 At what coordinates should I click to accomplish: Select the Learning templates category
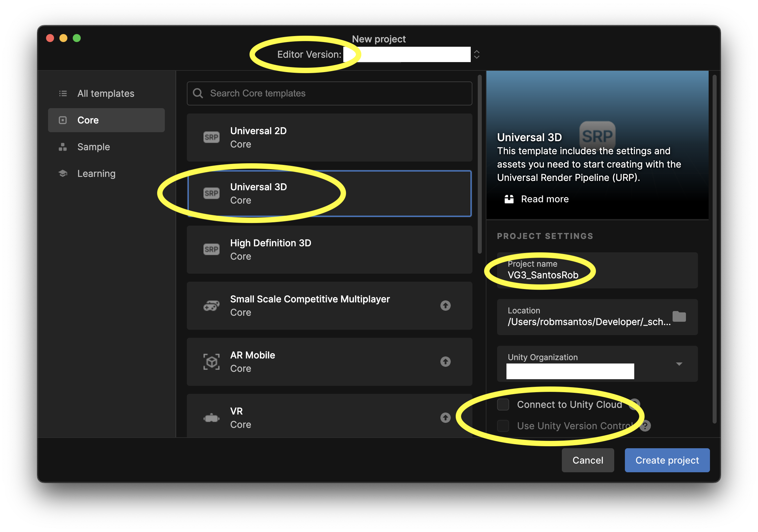(96, 174)
